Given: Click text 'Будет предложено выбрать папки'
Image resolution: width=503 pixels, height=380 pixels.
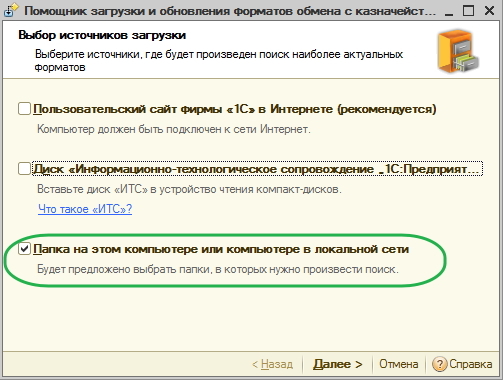Looking at the screenshot, I should click(x=124, y=269).
